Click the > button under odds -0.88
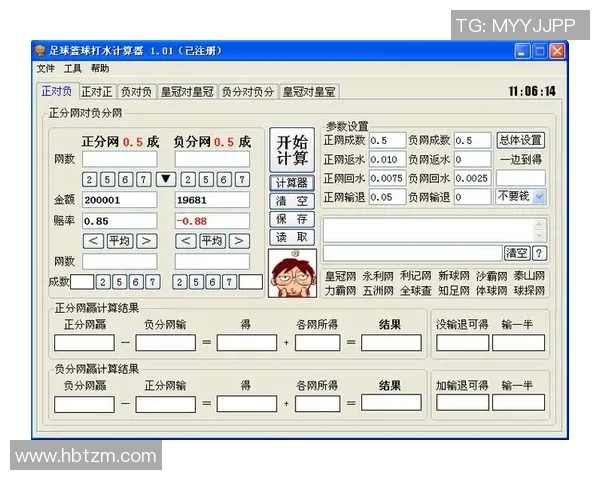 click(239, 241)
